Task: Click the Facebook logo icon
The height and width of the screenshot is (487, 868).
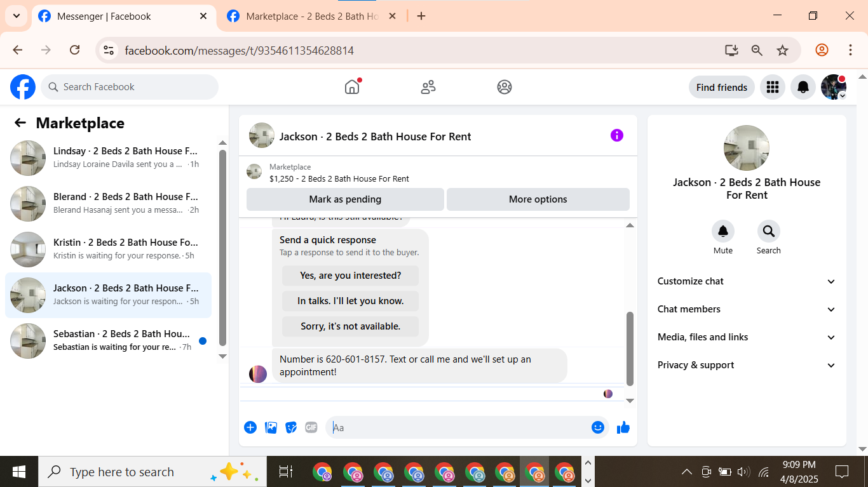Action: click(23, 87)
